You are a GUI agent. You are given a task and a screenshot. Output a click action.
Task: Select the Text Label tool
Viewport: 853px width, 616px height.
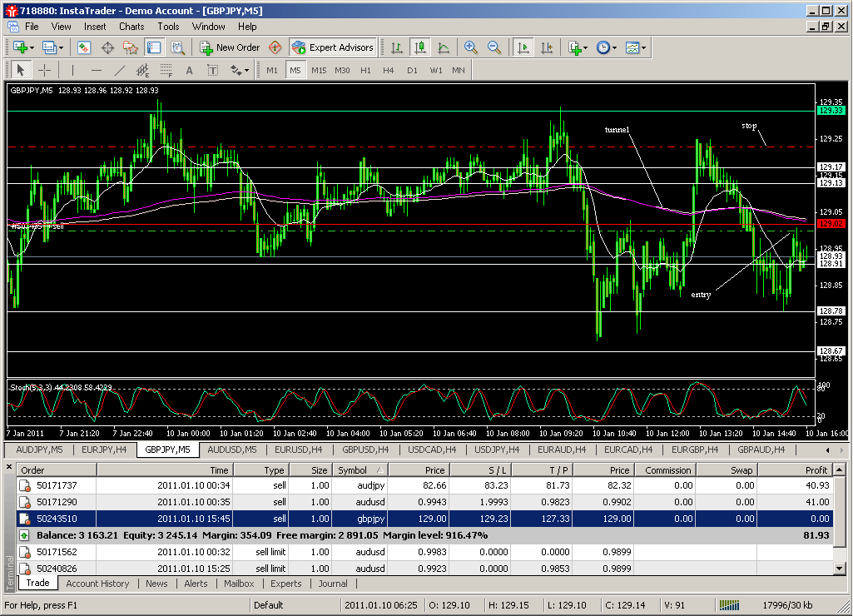tap(213, 70)
